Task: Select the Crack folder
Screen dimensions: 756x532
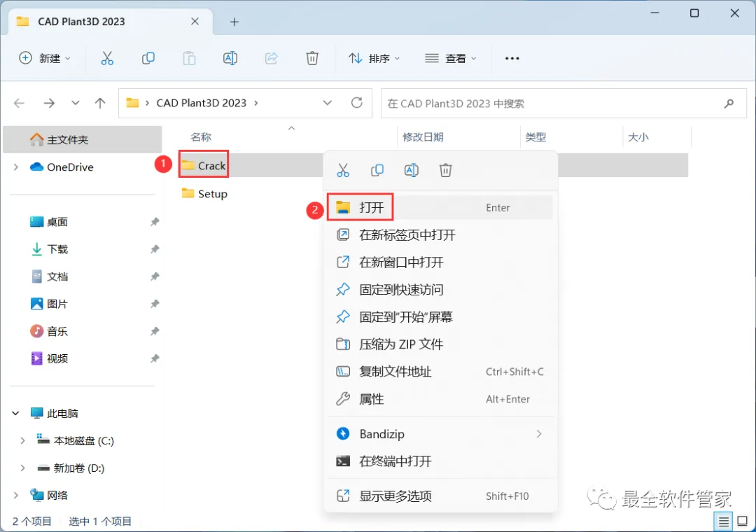Action: (204, 165)
